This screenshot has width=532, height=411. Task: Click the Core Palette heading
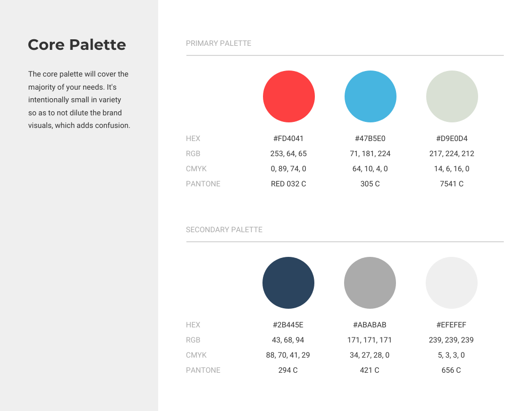77,45
